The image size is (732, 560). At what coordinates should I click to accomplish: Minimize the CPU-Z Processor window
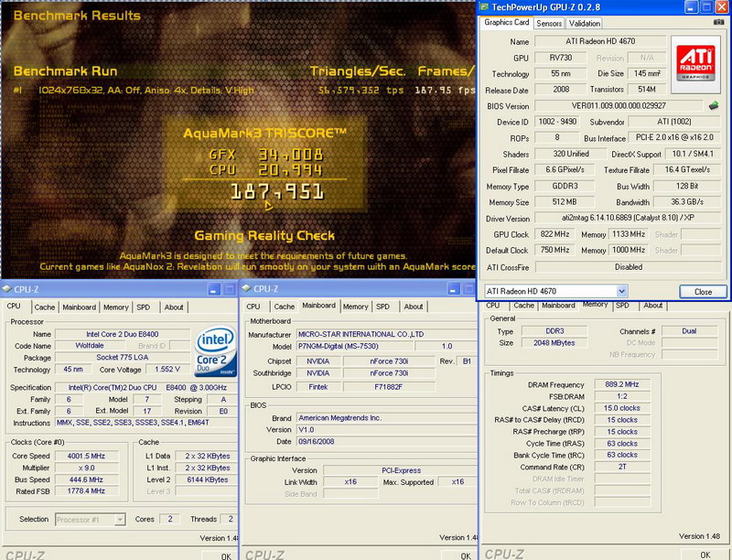tap(214, 289)
